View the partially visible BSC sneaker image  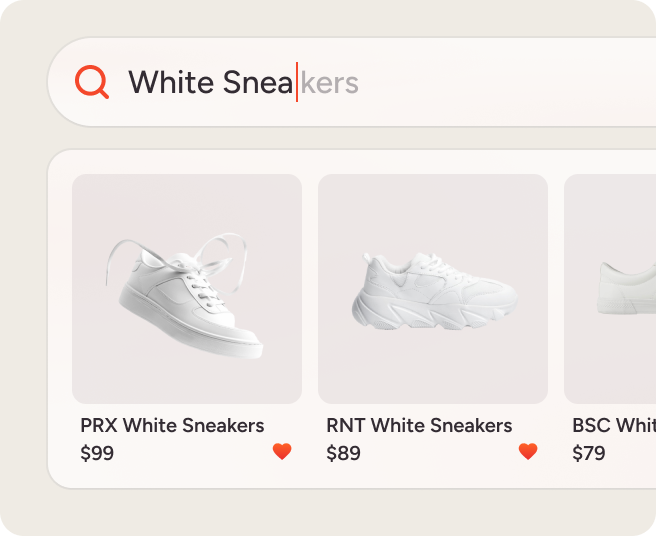(612, 289)
